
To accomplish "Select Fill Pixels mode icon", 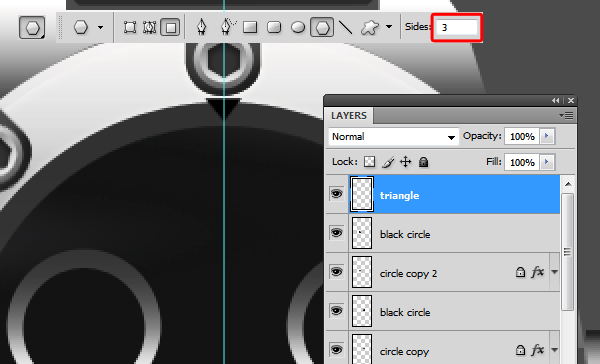I will 170,27.
